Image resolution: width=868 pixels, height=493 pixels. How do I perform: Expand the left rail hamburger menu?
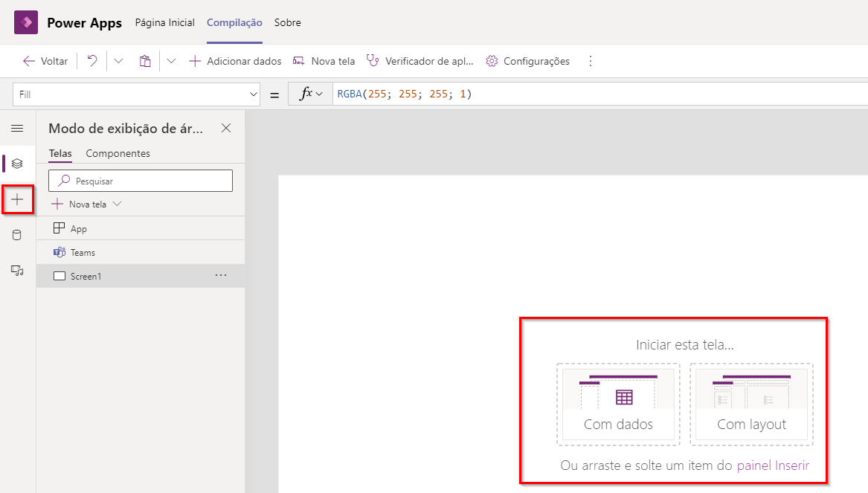(x=17, y=128)
